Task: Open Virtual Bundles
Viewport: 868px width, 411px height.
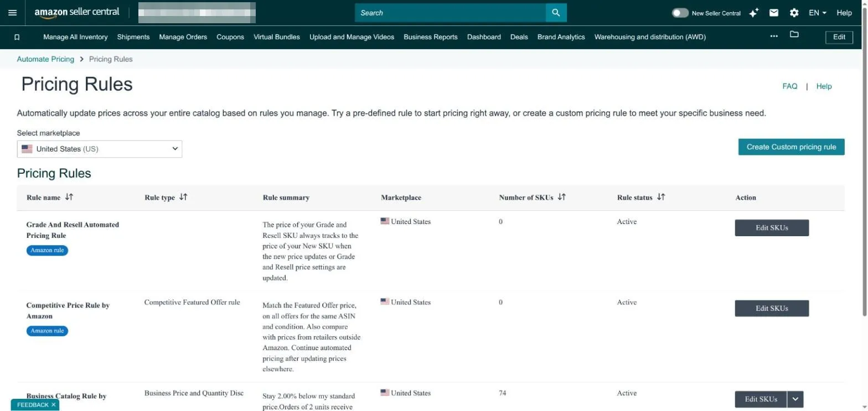Action: click(x=277, y=37)
